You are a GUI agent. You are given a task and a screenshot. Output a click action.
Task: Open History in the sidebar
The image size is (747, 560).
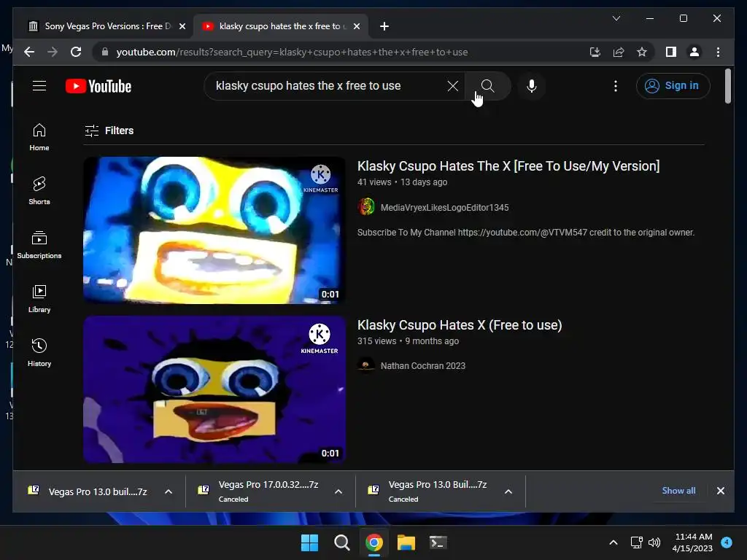click(x=39, y=352)
